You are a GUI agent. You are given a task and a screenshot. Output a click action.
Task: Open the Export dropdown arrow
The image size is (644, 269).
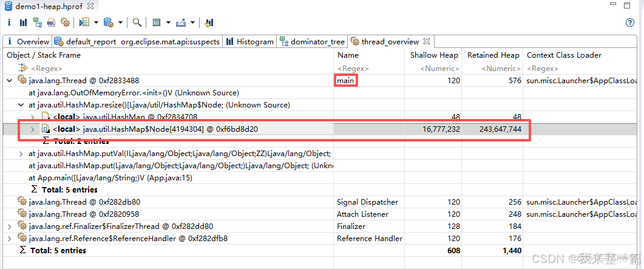pyautogui.click(x=192, y=22)
